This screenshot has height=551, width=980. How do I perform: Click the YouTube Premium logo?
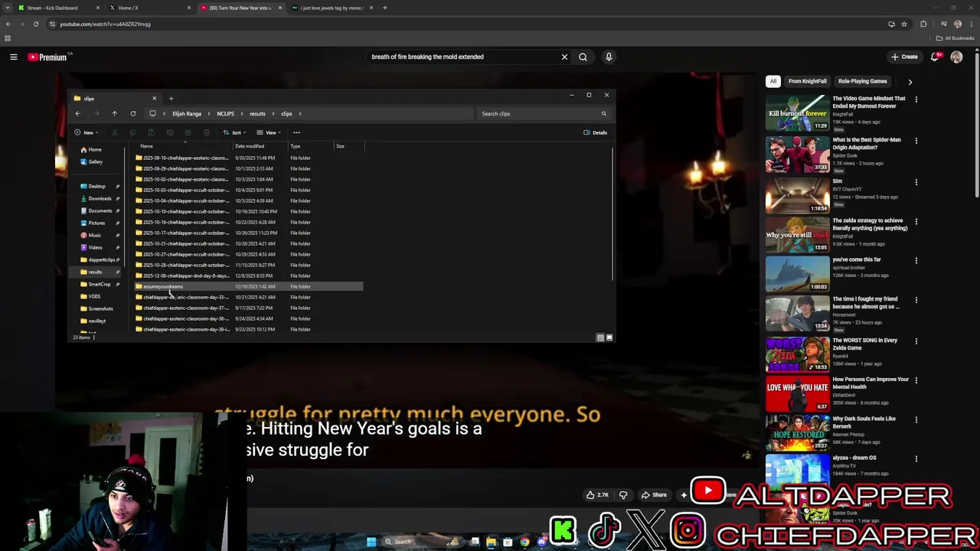coord(47,57)
